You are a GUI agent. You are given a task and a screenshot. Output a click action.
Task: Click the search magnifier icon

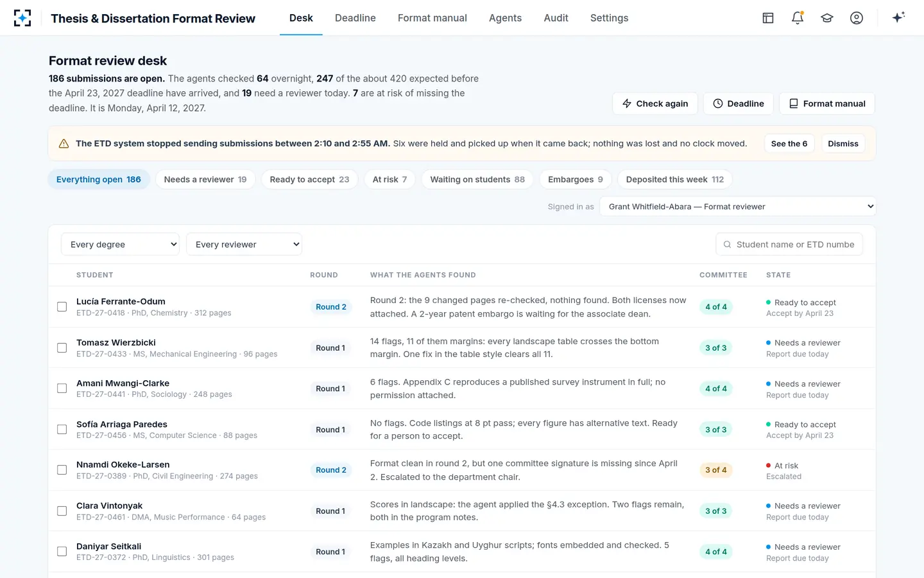point(727,245)
